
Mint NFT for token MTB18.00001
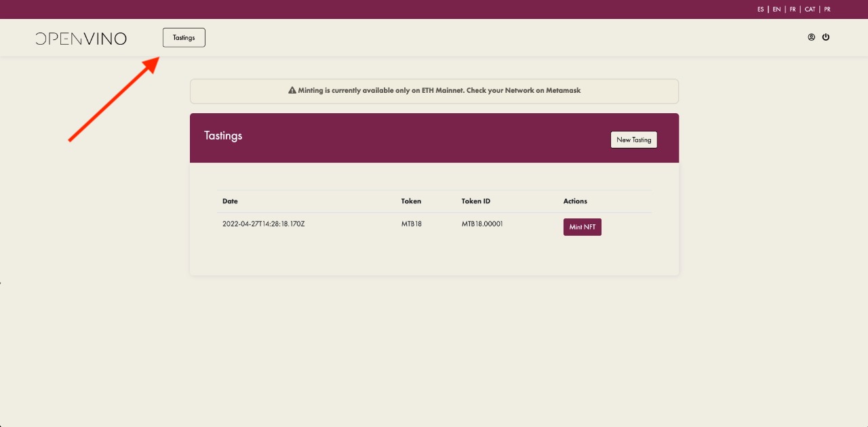(583, 227)
